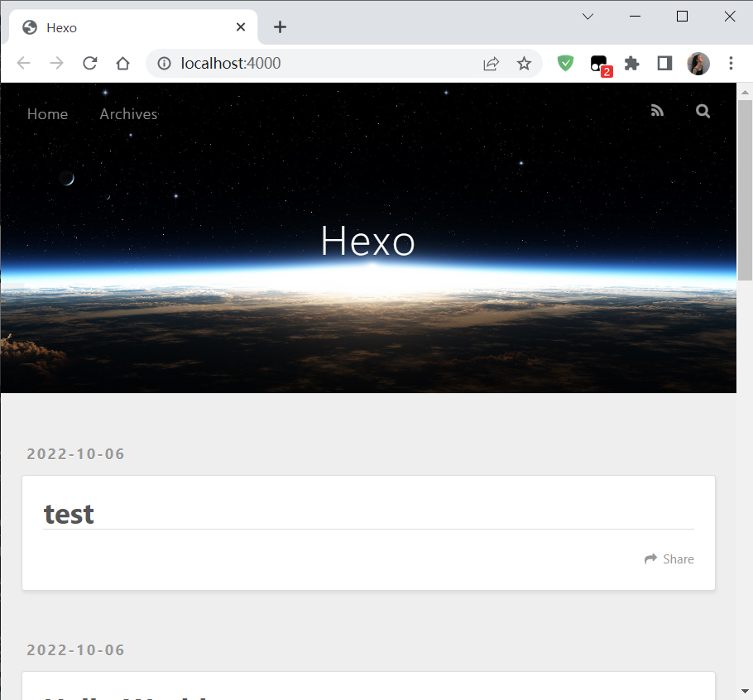
Task: Open the blog search icon
Action: (x=703, y=111)
